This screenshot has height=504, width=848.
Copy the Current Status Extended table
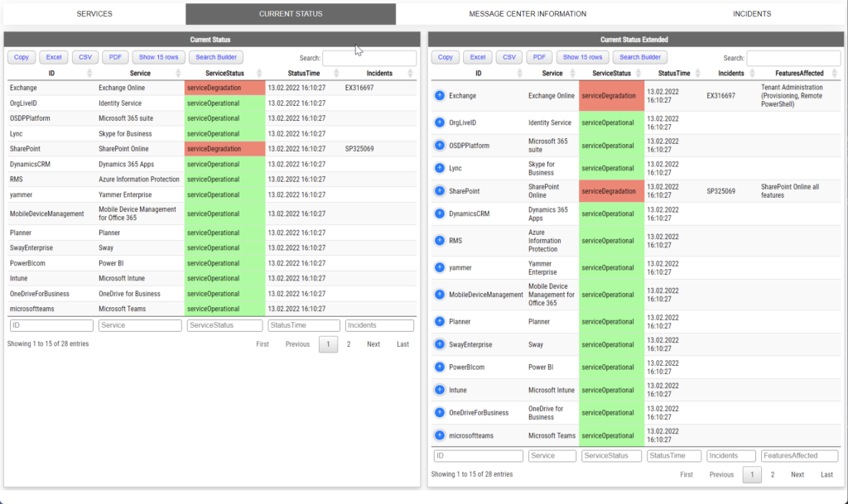(445, 57)
